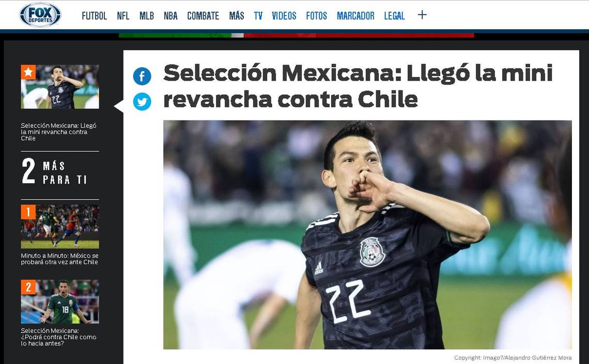
Task: Share article on Facebook icon
Action: point(142,76)
